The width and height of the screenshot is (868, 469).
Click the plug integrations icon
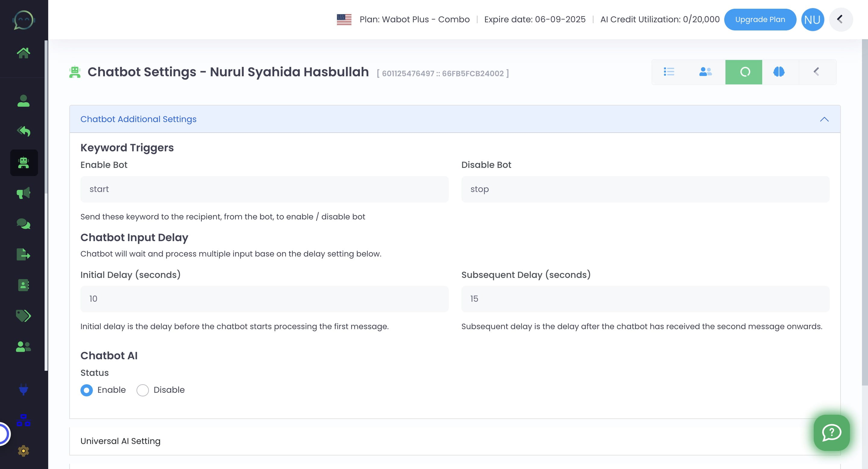(x=23, y=389)
